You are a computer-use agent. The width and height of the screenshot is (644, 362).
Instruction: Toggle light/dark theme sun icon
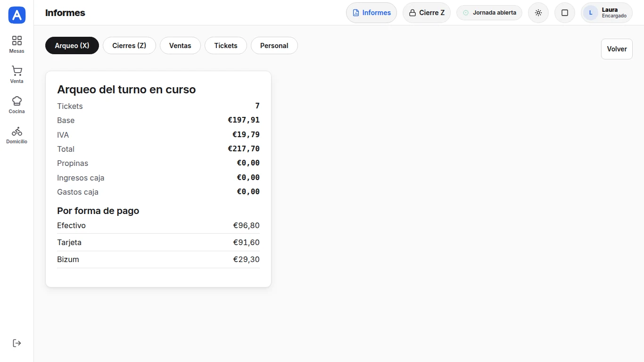[x=538, y=13]
